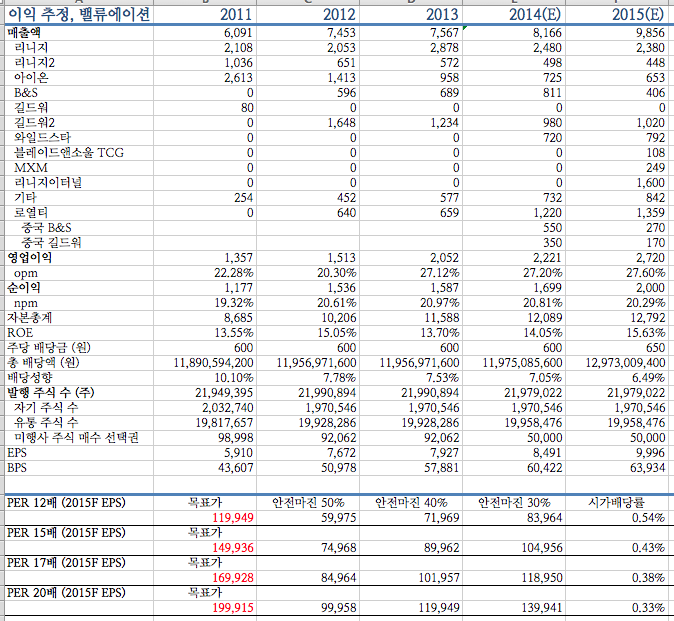Select the '자본총계' row label
The image size is (674, 621).
29,318
